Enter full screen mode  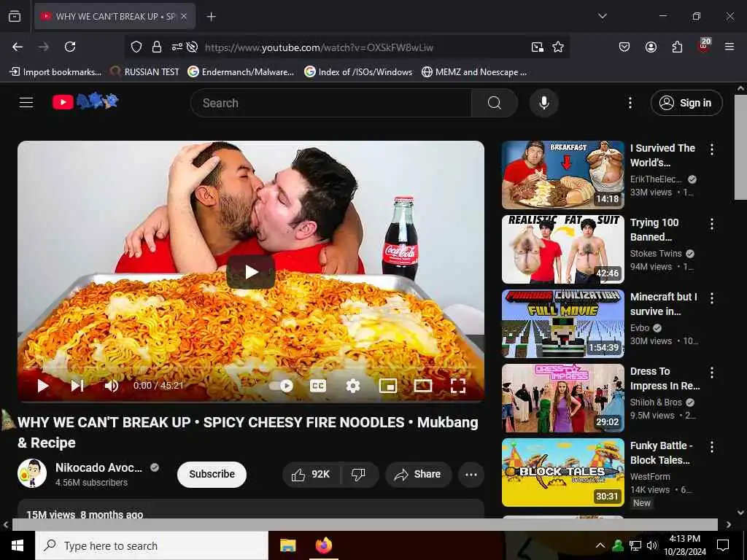458,386
